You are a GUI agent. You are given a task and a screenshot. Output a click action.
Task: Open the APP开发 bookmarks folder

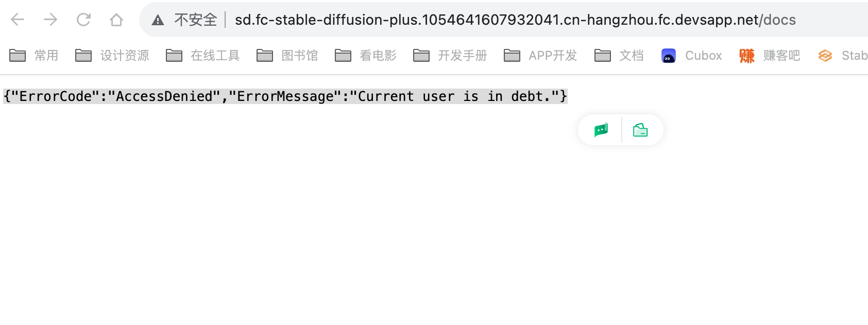point(540,56)
